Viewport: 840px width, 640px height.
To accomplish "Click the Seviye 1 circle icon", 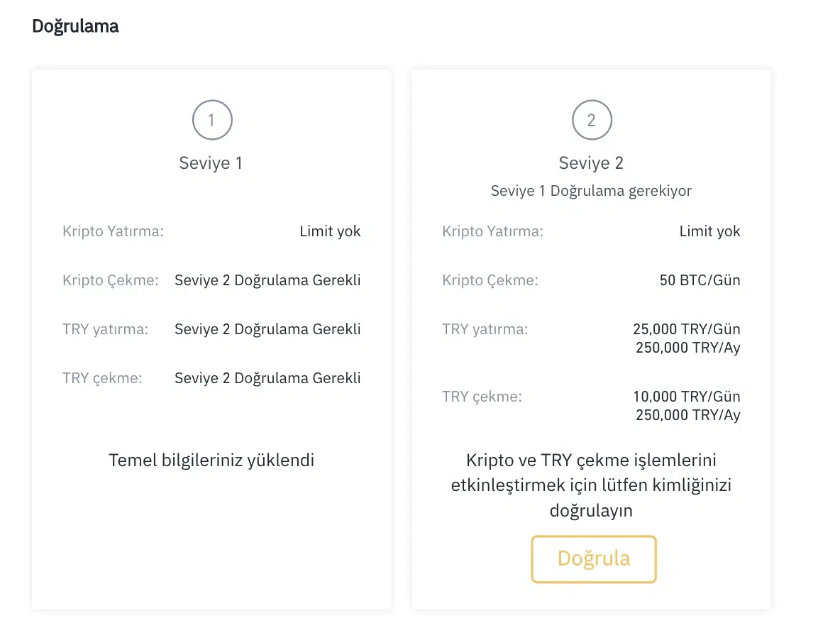I will click(x=211, y=120).
